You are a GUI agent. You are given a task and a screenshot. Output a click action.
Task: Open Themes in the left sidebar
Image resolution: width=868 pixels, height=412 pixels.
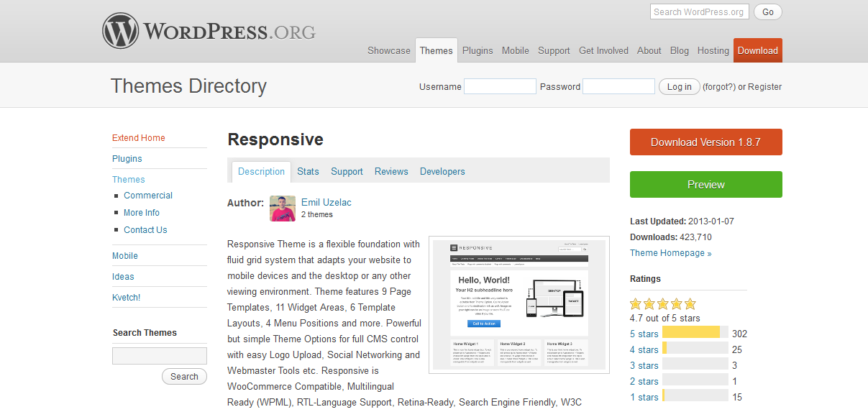[x=129, y=180]
